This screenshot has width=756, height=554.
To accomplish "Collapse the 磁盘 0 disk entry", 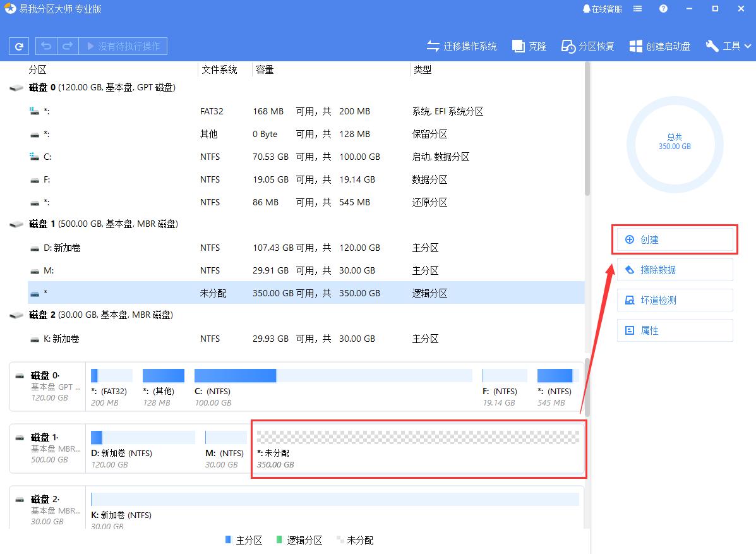I will (16, 87).
